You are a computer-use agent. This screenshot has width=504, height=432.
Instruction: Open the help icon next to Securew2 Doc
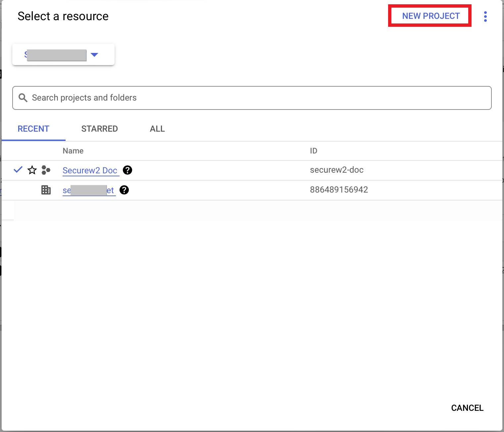coord(127,170)
